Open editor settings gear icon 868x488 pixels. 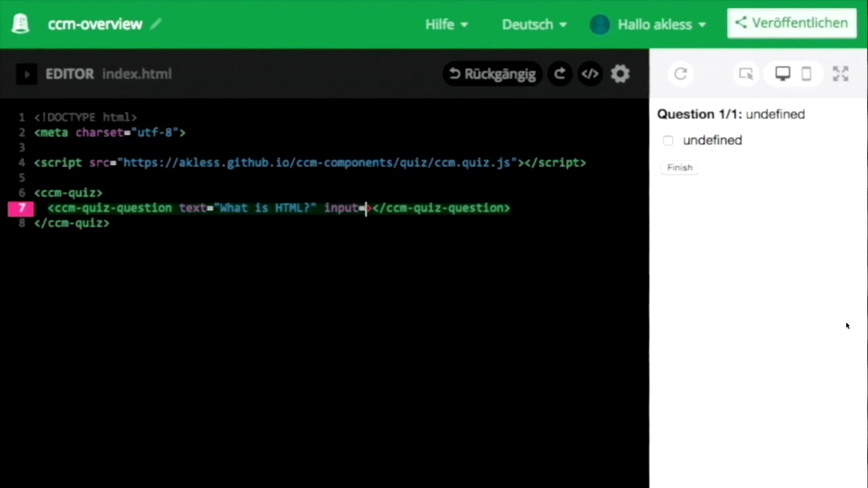[x=620, y=74]
